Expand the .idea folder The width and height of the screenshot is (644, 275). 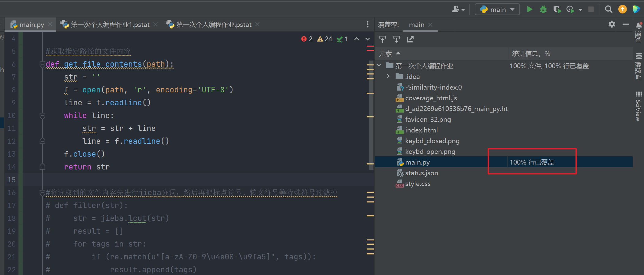(x=388, y=76)
